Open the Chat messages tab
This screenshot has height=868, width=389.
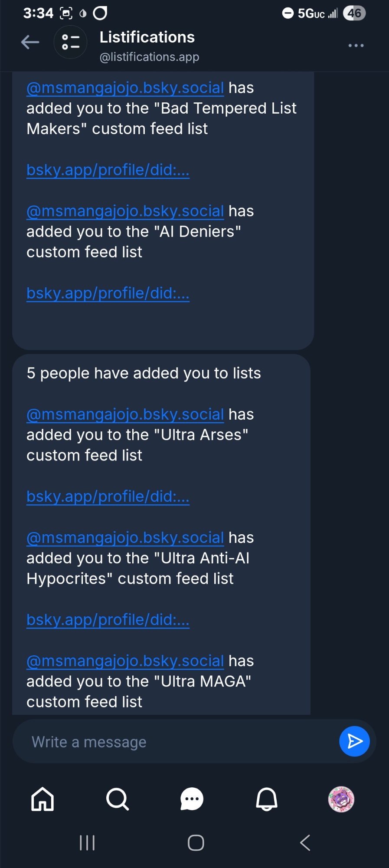(x=192, y=799)
